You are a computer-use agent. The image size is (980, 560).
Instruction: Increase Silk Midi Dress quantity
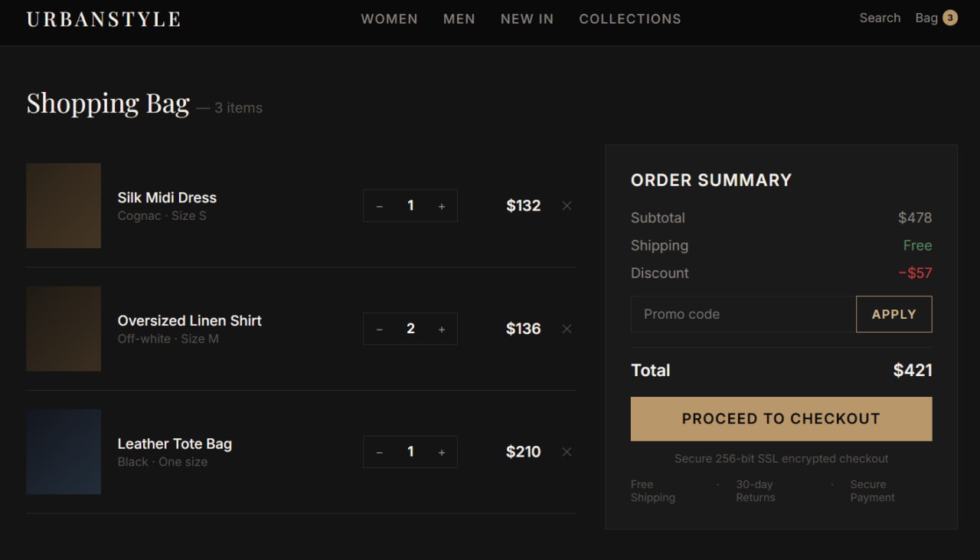[442, 206]
